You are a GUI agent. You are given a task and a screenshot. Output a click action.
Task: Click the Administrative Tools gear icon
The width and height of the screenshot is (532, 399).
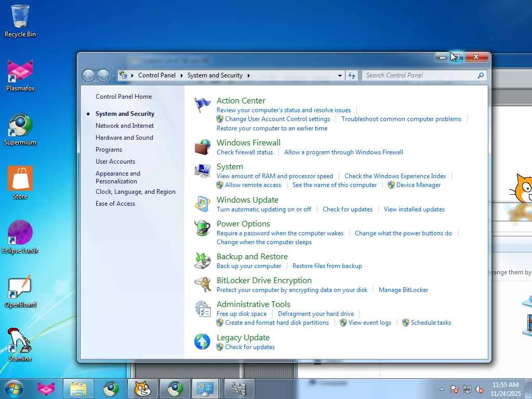click(x=202, y=309)
